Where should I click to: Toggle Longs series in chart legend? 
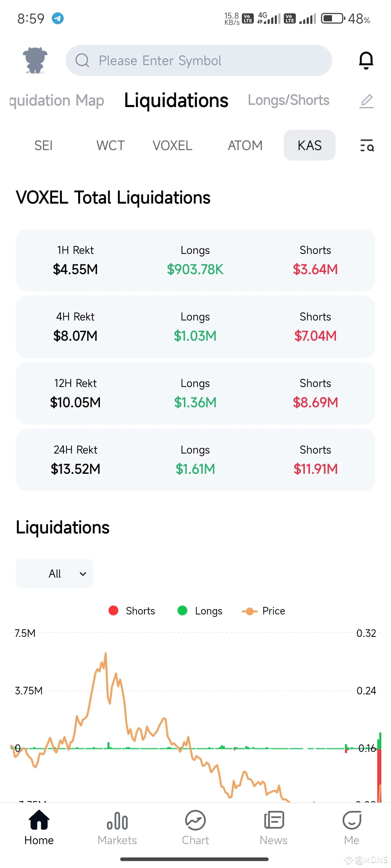[x=200, y=611]
